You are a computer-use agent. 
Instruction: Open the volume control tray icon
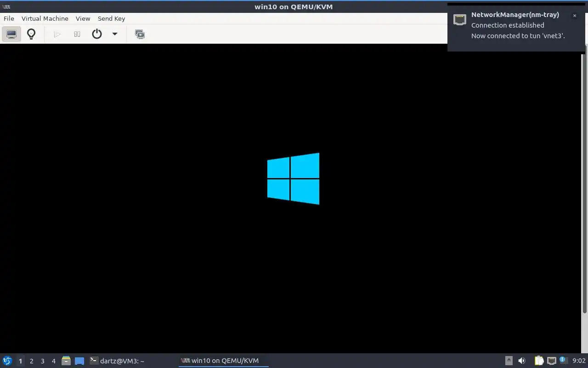[x=522, y=361]
